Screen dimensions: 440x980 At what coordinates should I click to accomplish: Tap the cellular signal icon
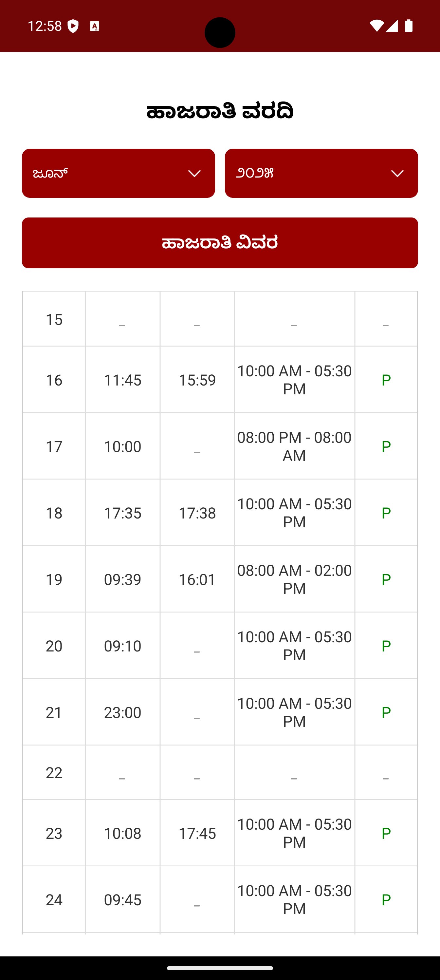point(392,26)
